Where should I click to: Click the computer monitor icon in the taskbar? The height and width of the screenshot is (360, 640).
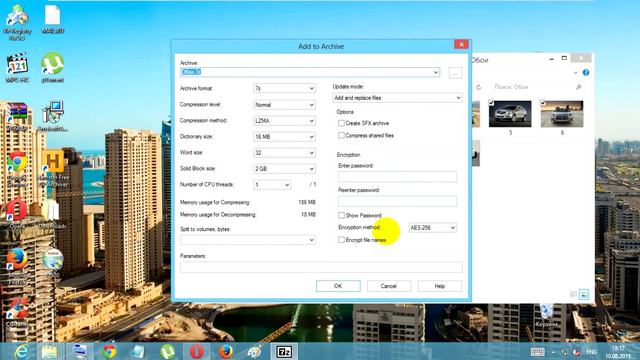click(80, 351)
